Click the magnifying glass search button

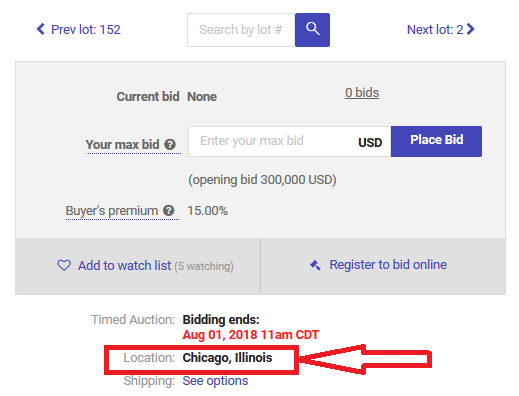click(x=312, y=30)
